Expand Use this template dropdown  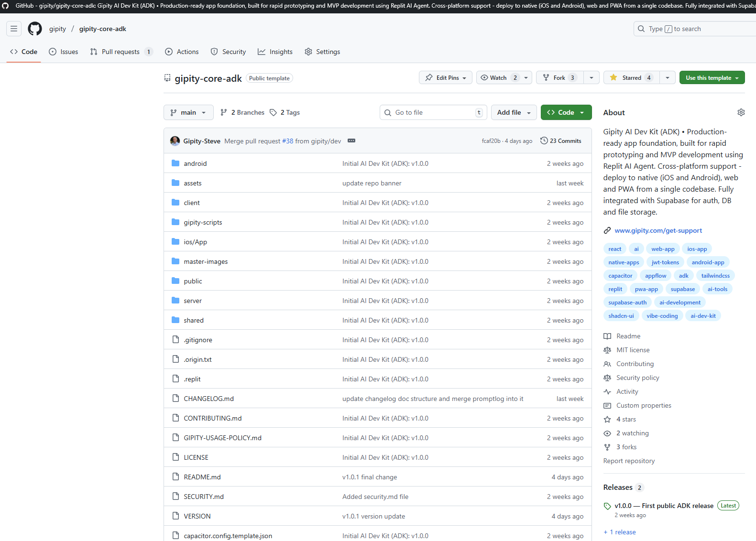712,77
